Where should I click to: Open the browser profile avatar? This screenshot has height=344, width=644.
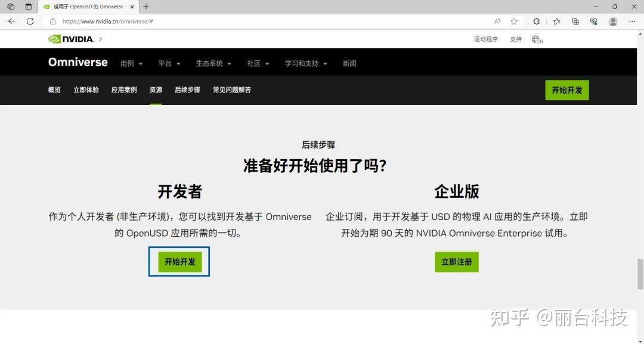[613, 21]
